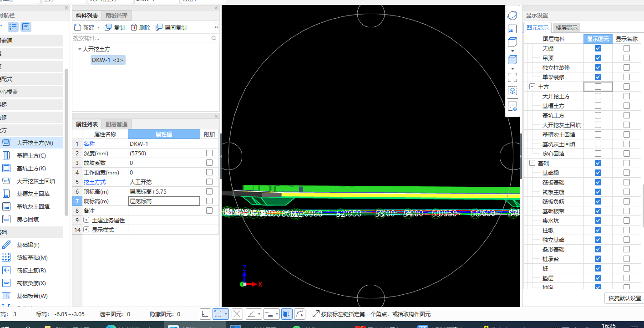Switch navigation bar to list view icon
The image size is (644, 328).
pos(14,27)
